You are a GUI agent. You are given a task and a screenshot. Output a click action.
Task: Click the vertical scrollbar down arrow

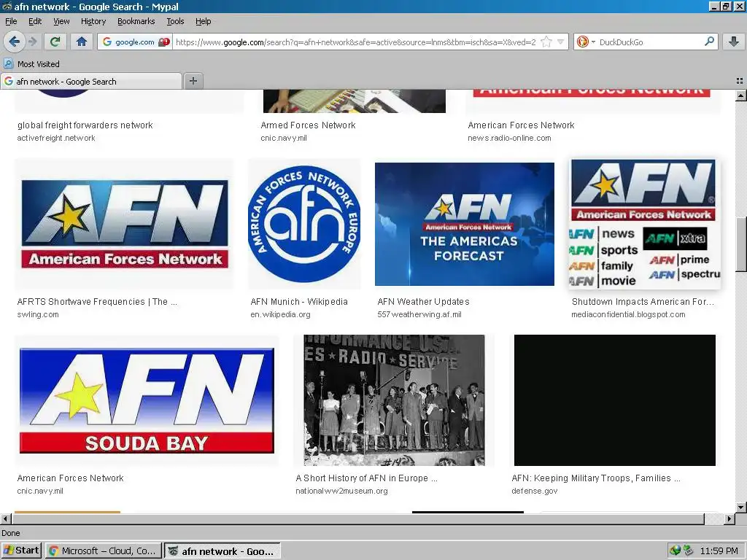[741, 507]
